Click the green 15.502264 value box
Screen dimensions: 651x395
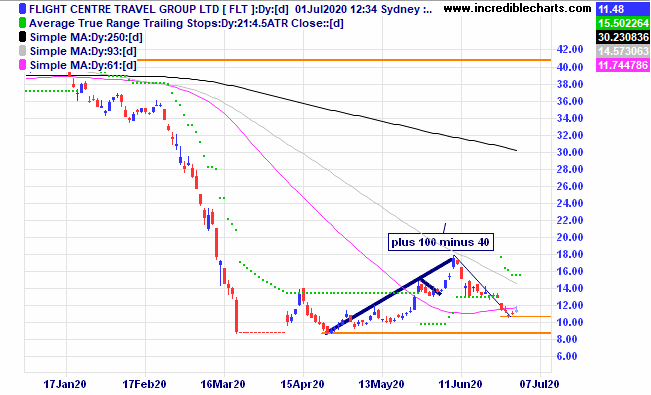(x=622, y=23)
